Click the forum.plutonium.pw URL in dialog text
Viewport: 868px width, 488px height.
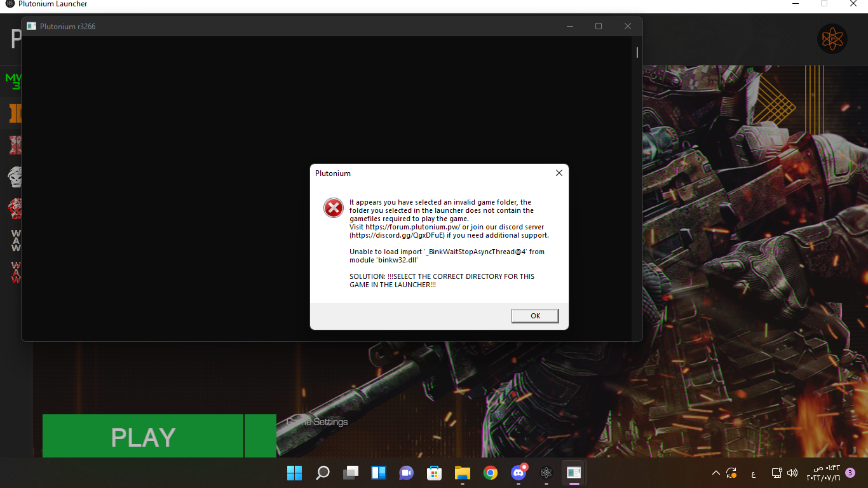pos(412,227)
